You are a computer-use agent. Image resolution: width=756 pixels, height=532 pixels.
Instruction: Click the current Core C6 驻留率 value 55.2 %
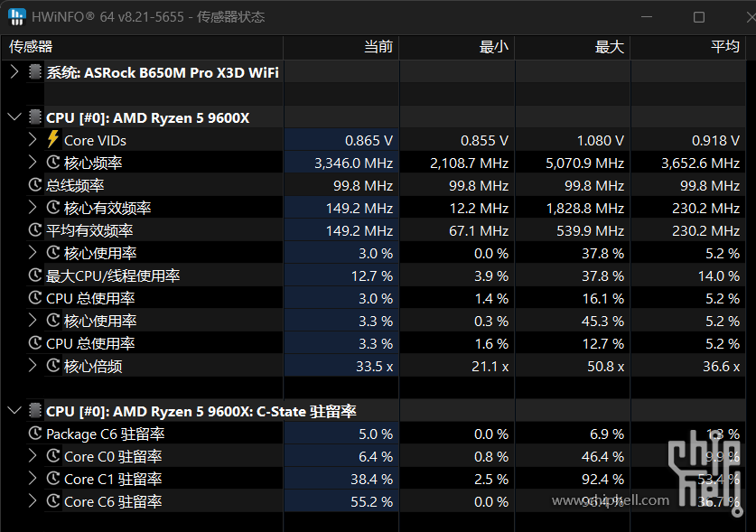(372, 501)
